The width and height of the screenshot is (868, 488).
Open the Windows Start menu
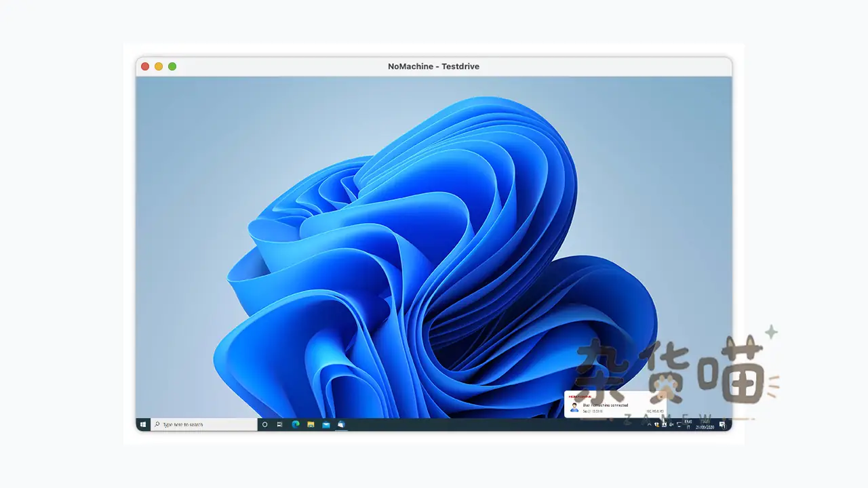(142, 424)
